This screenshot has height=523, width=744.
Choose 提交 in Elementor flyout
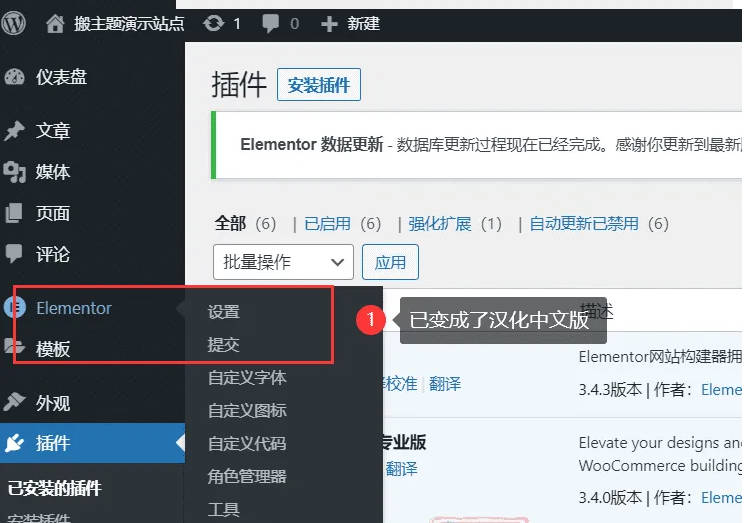(223, 345)
